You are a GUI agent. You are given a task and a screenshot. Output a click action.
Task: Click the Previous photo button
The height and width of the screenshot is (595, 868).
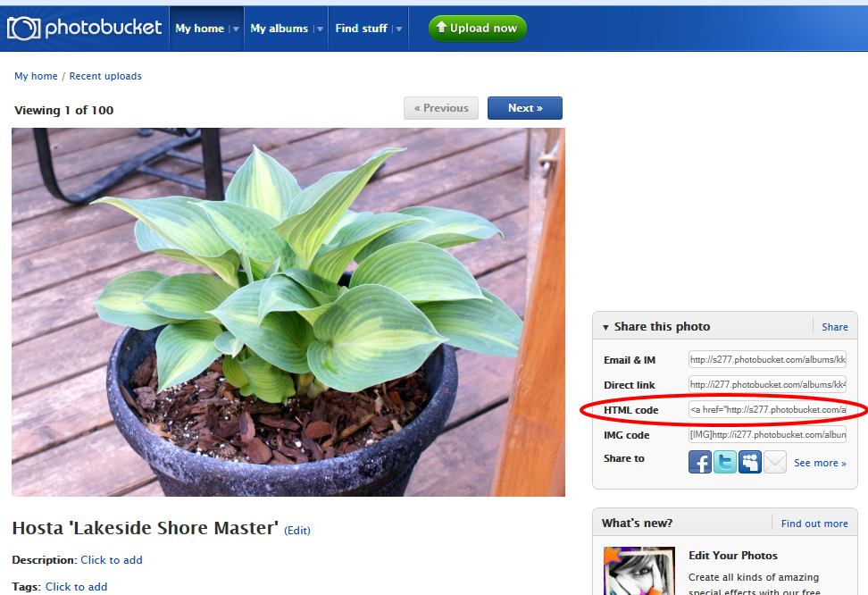(441, 108)
